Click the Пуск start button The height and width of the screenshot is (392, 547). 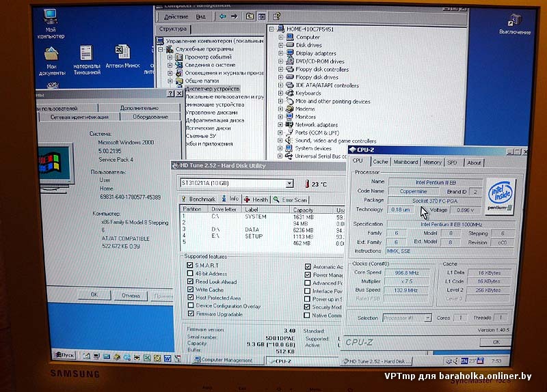click(65, 355)
